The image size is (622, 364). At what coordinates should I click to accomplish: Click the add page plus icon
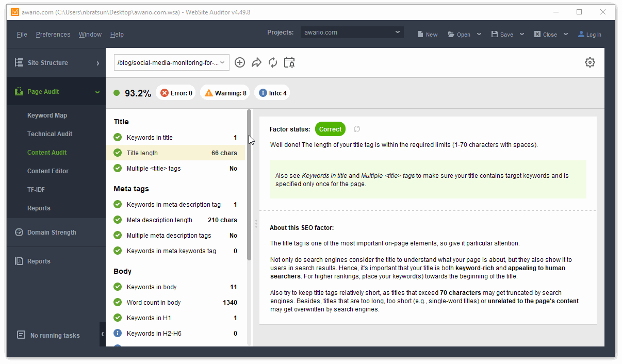click(240, 62)
